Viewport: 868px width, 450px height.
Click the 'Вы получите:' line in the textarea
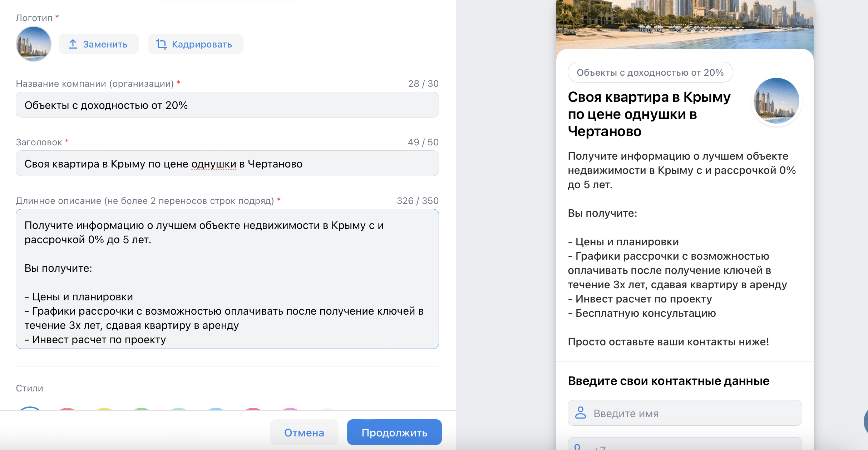(x=58, y=268)
